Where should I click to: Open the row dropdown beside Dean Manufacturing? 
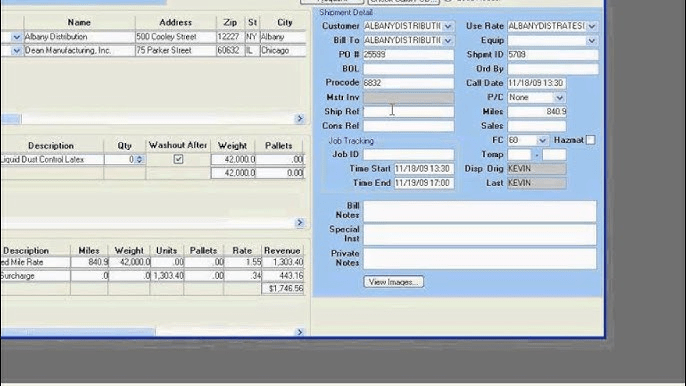[x=17, y=51]
